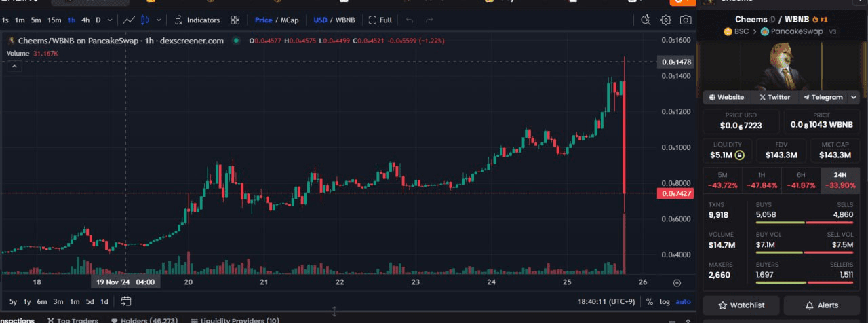
Task: Select the line chart type icon
Action: 129,20
